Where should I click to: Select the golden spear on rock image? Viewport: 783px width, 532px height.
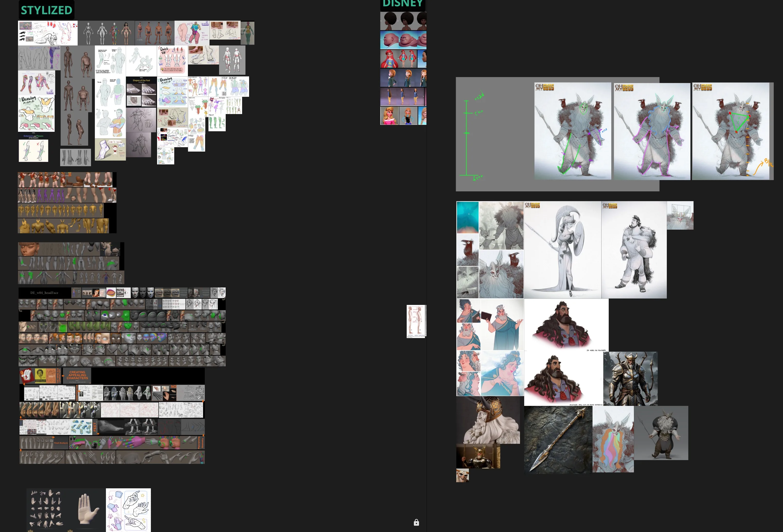click(x=558, y=440)
